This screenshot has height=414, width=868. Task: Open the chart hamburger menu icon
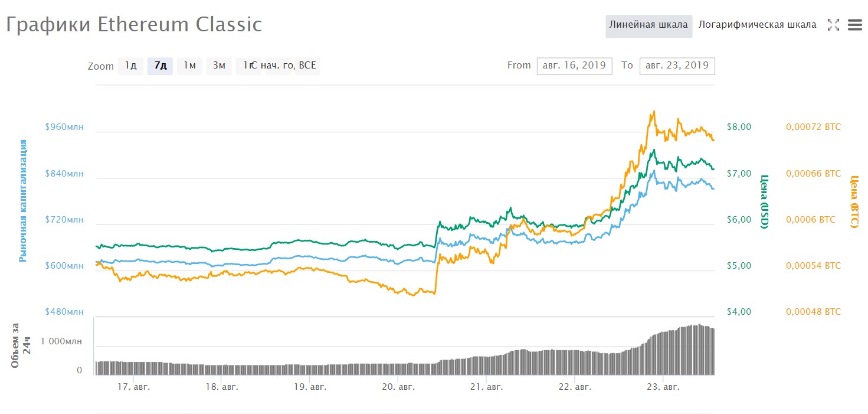pos(854,25)
